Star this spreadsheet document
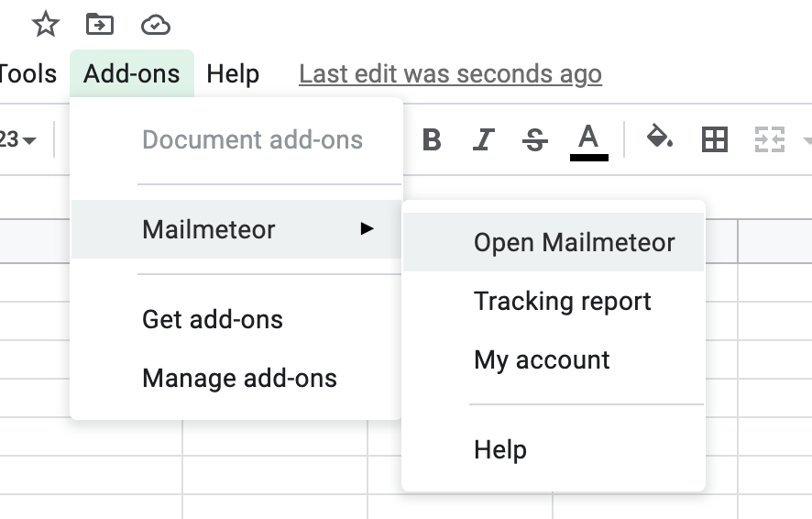The height and width of the screenshot is (519, 812). (46, 25)
